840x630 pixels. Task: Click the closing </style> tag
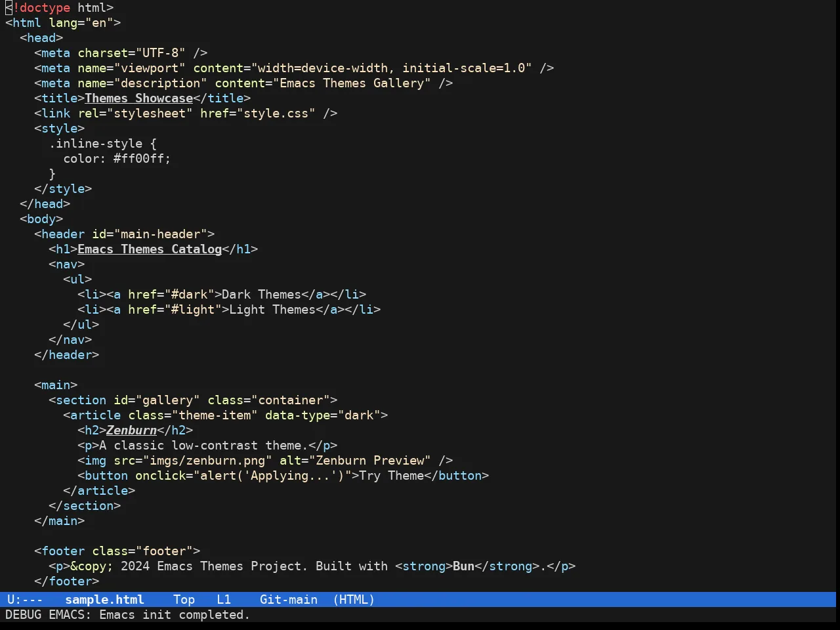pyautogui.click(x=63, y=188)
